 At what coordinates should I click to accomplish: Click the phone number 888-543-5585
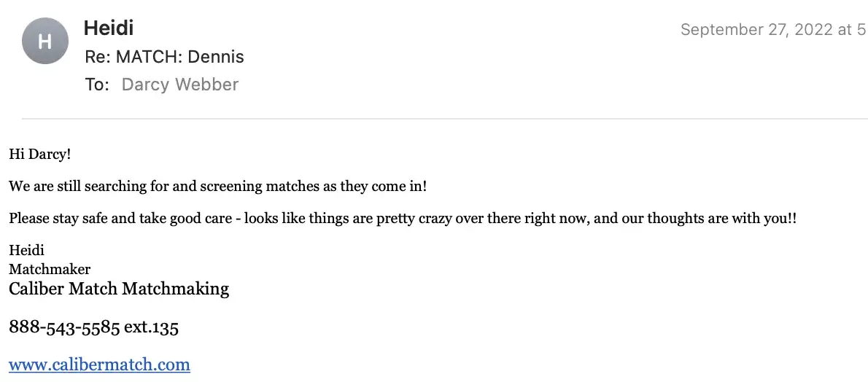(x=64, y=327)
